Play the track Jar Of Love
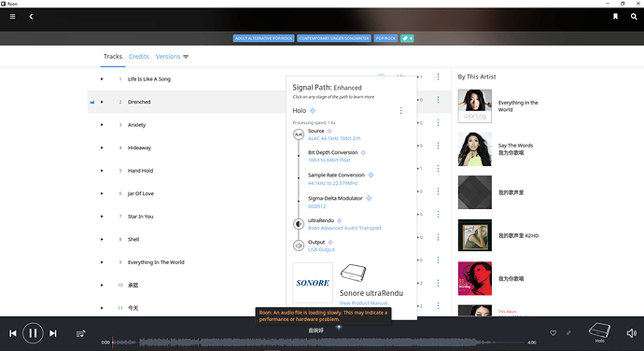 (x=102, y=193)
